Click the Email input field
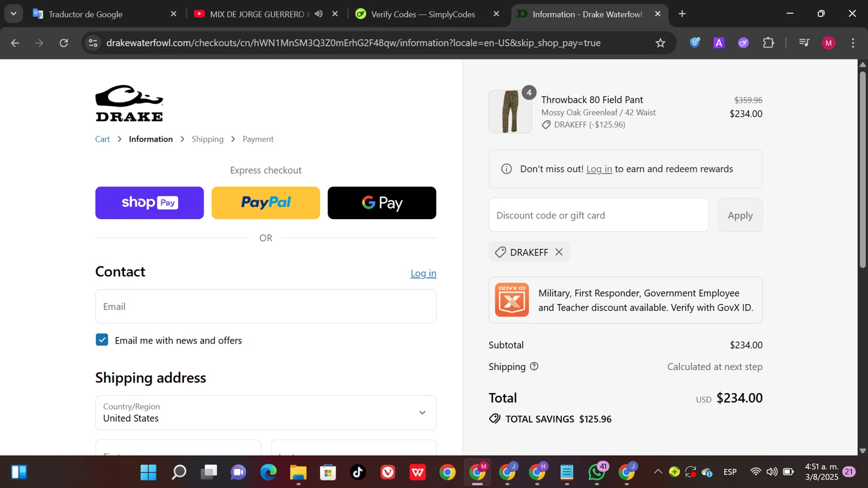This screenshot has height=488, width=868. click(266, 306)
